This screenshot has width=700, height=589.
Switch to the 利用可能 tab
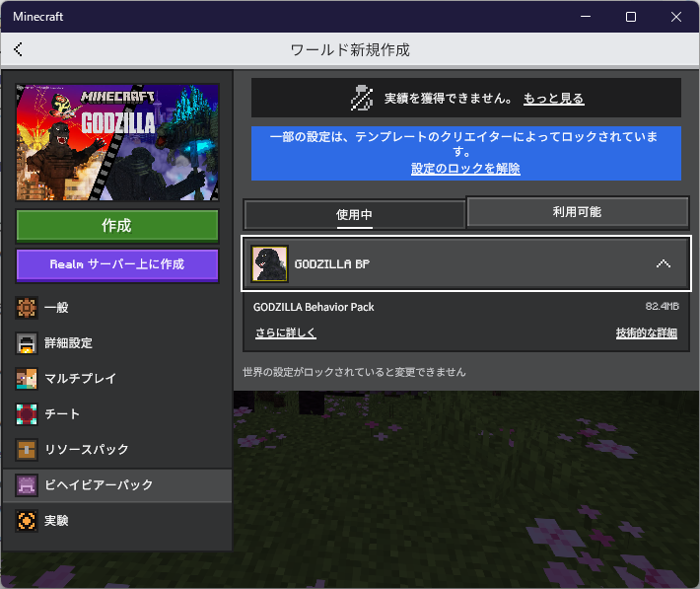tap(577, 212)
